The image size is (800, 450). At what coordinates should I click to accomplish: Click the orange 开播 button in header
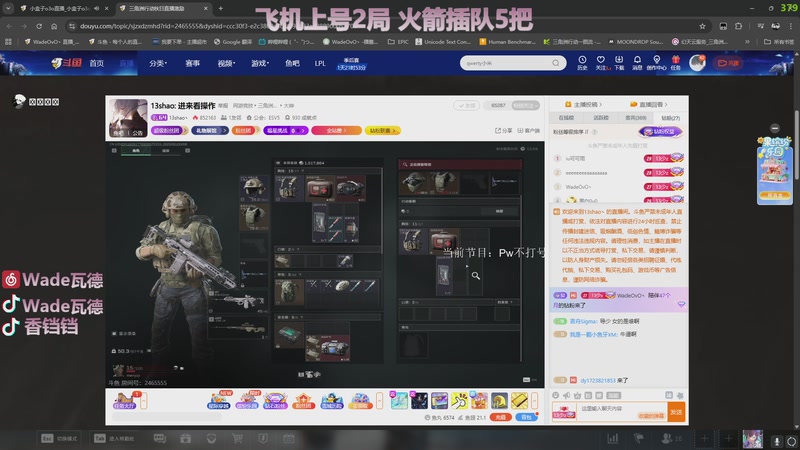(728, 63)
